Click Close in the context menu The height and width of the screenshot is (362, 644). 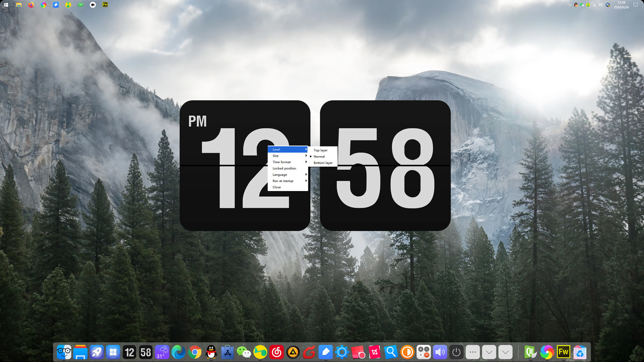coord(277,187)
